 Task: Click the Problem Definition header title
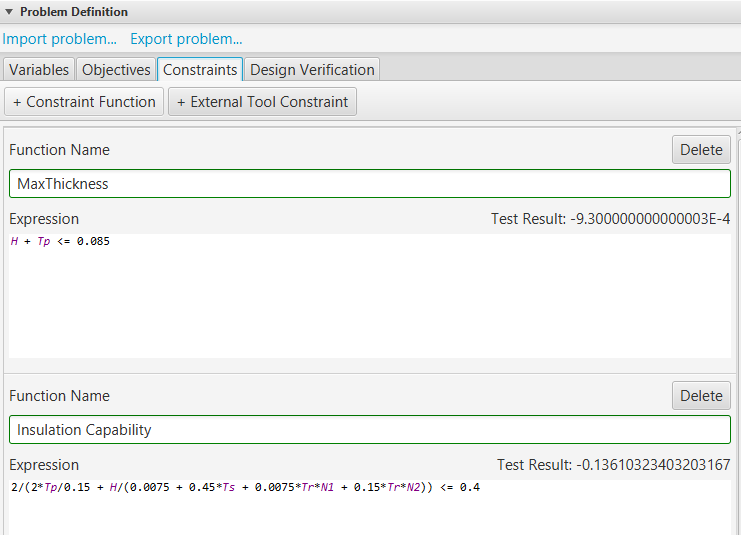74,11
